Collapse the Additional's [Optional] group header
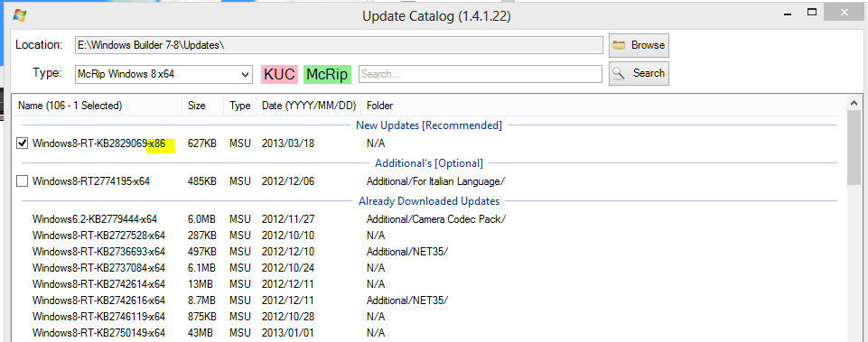Image resolution: width=868 pixels, height=342 pixels. coord(429,163)
